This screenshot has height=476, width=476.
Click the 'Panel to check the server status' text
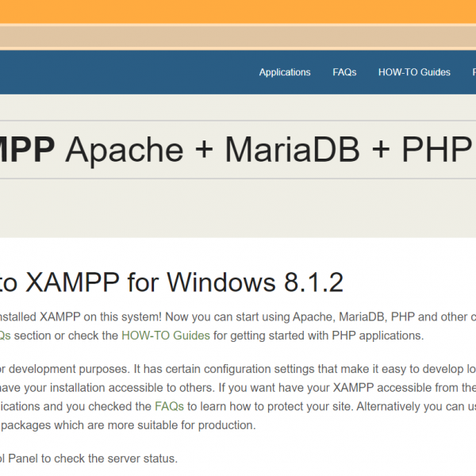[x=89, y=459]
